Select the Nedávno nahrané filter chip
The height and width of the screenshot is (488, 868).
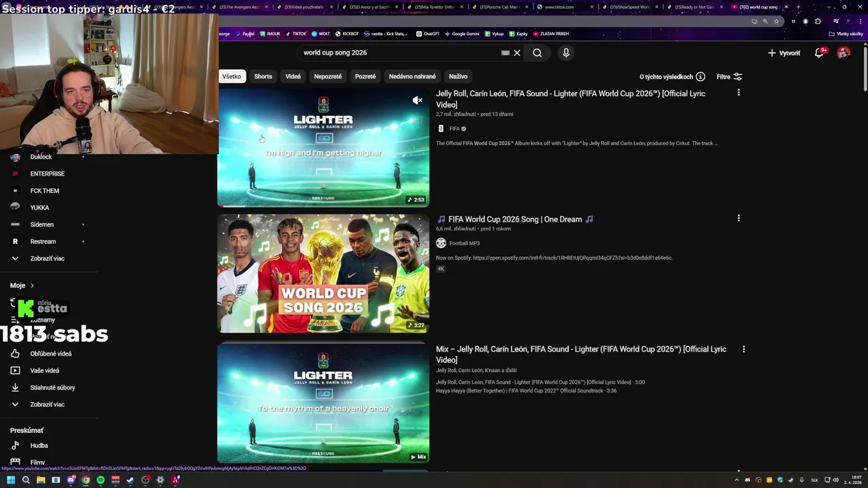[x=412, y=77]
